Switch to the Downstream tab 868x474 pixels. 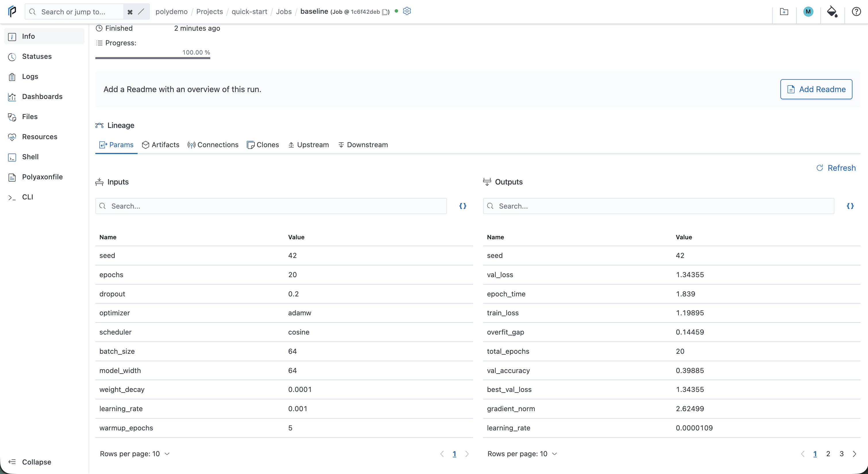363,145
